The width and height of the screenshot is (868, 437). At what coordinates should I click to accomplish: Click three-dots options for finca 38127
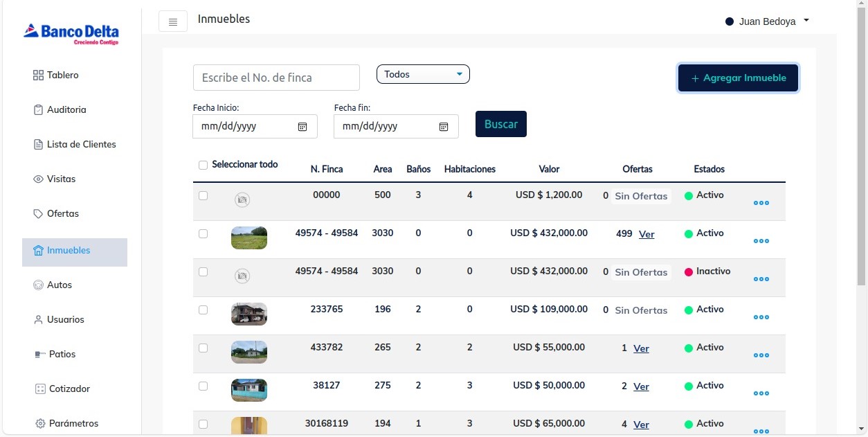(761, 393)
